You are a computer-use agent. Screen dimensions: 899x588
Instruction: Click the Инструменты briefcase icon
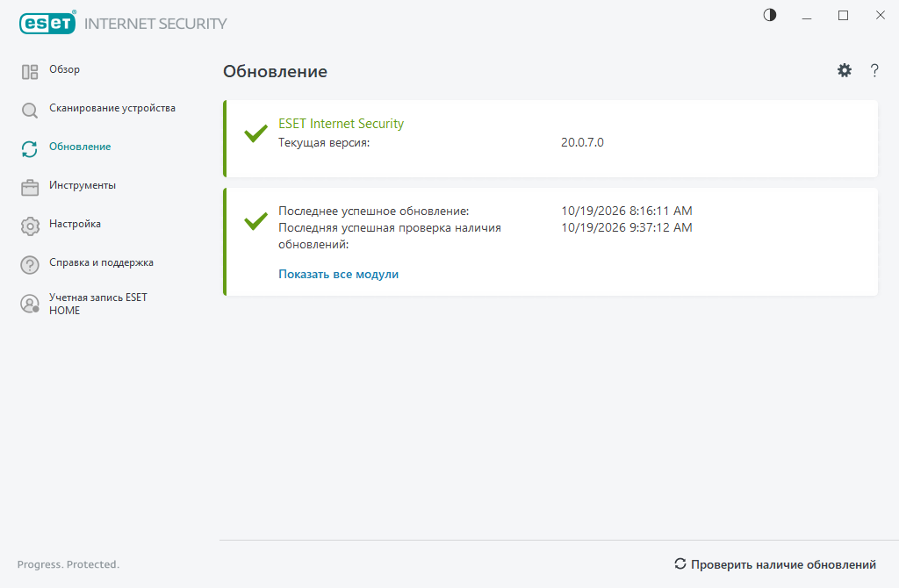pos(30,188)
